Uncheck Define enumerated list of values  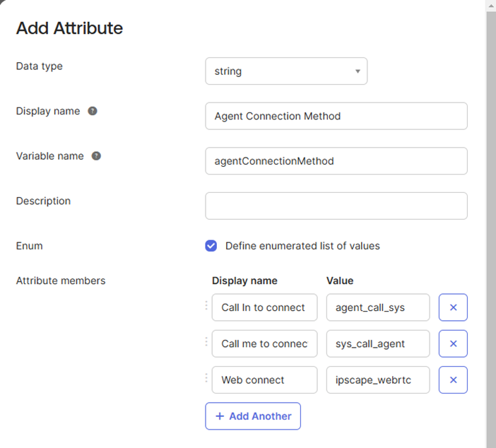(x=211, y=246)
